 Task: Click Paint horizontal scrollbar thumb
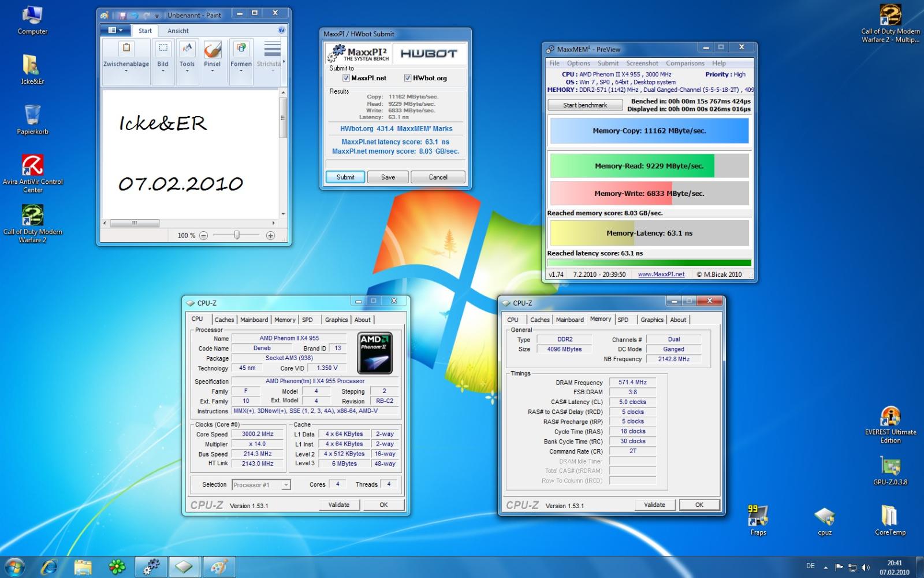(x=134, y=223)
